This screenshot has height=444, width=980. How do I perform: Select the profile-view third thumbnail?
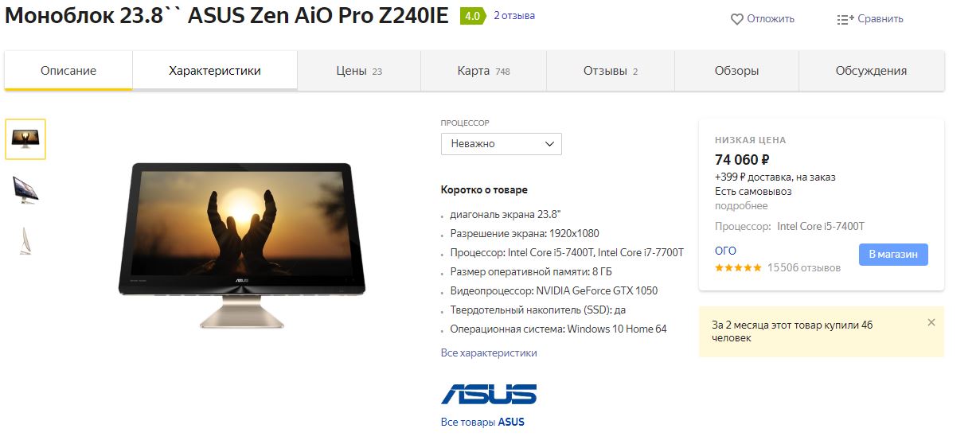tap(25, 240)
